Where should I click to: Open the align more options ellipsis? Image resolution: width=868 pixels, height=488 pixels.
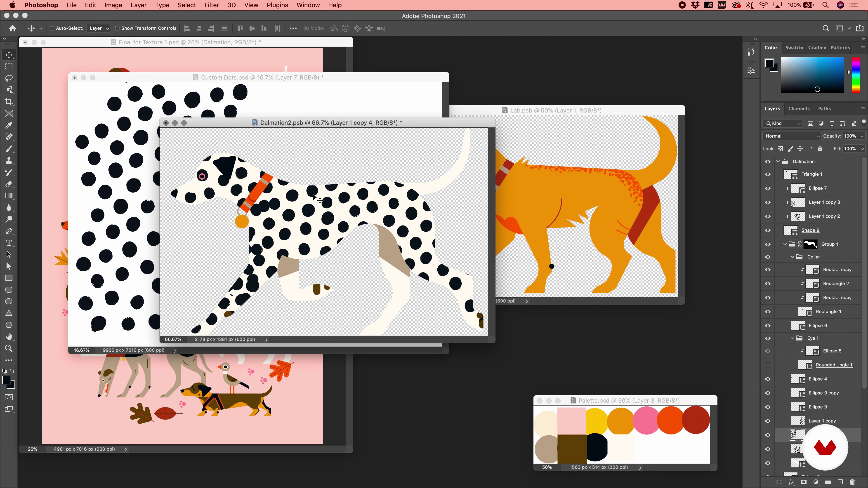293,28
